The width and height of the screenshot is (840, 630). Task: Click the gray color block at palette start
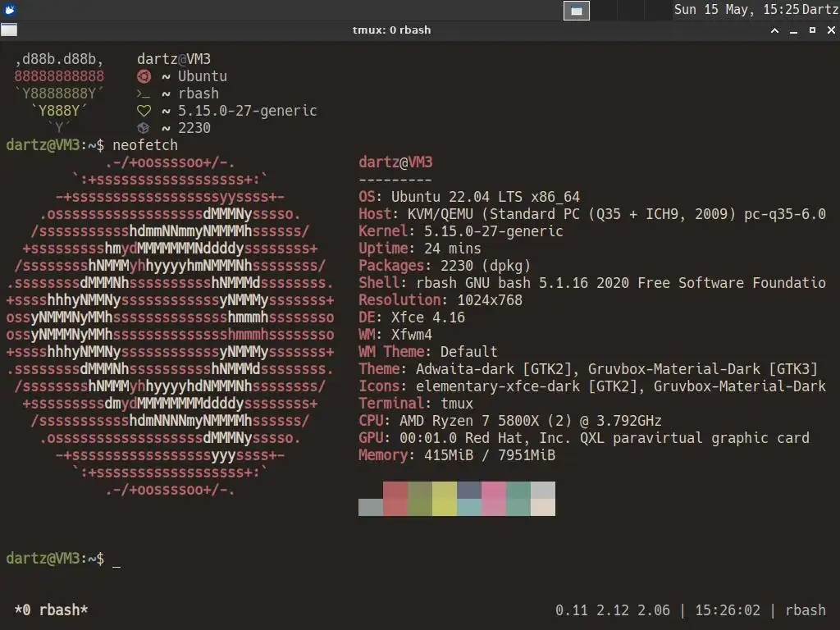pos(371,507)
